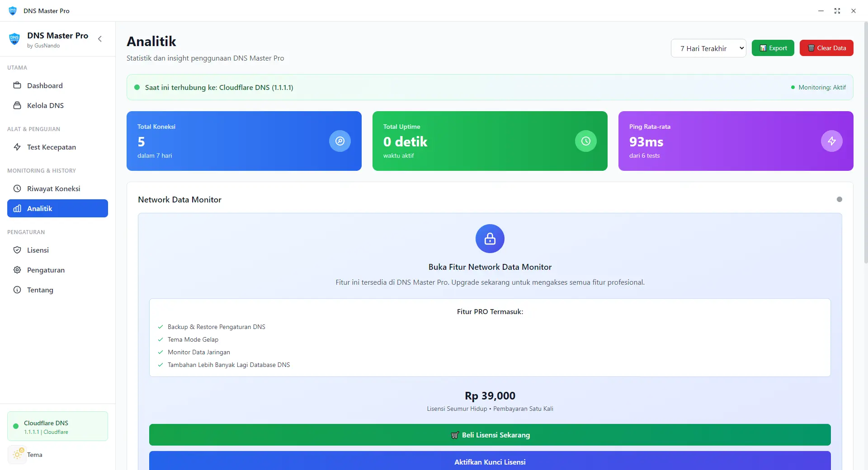Click 'Tambahan Lebih Banyak Lagi Database DNS'
868x470 pixels.
[x=229, y=365]
